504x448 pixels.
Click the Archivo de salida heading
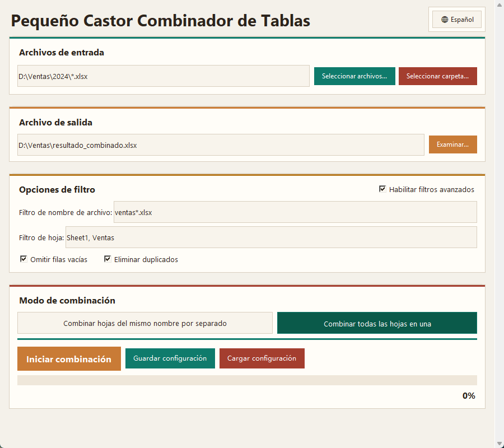coord(55,123)
